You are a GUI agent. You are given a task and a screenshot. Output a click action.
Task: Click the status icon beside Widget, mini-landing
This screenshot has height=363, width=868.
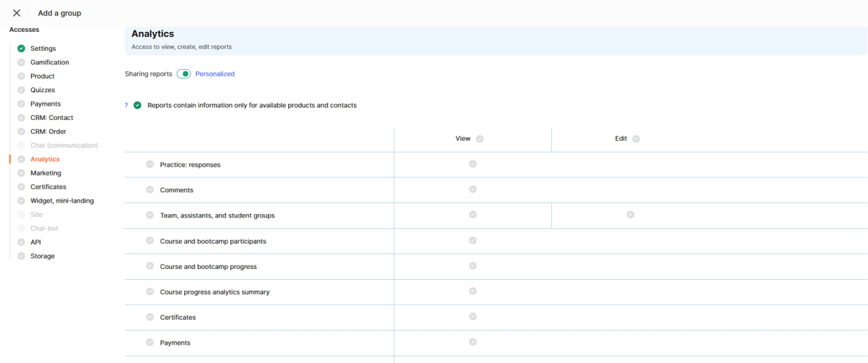tap(21, 201)
